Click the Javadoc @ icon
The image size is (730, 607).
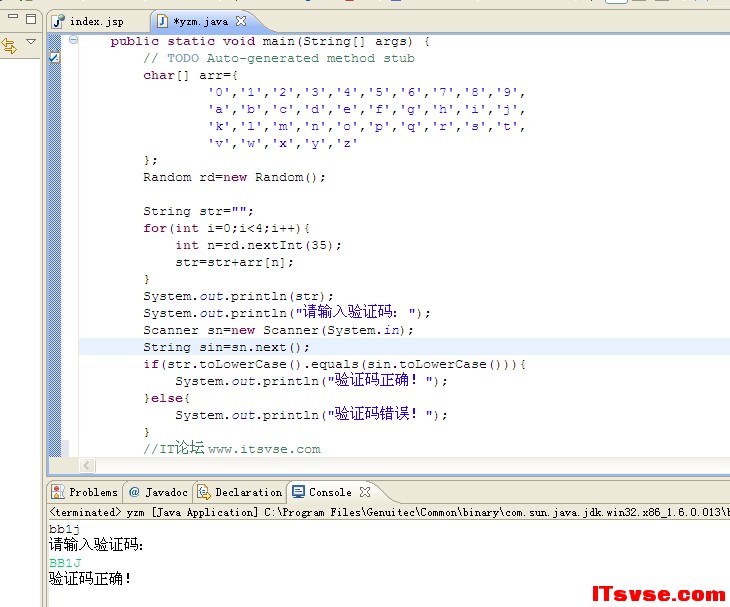pos(134,492)
